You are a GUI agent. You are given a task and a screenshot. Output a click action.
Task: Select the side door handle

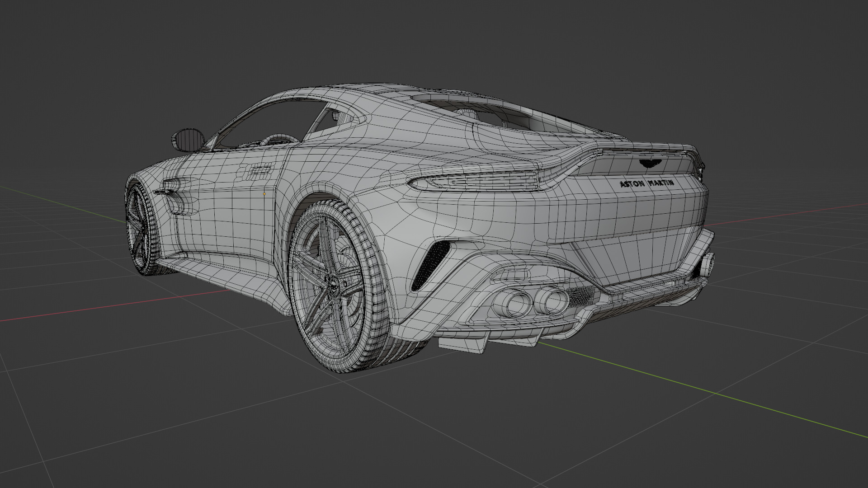260,170
